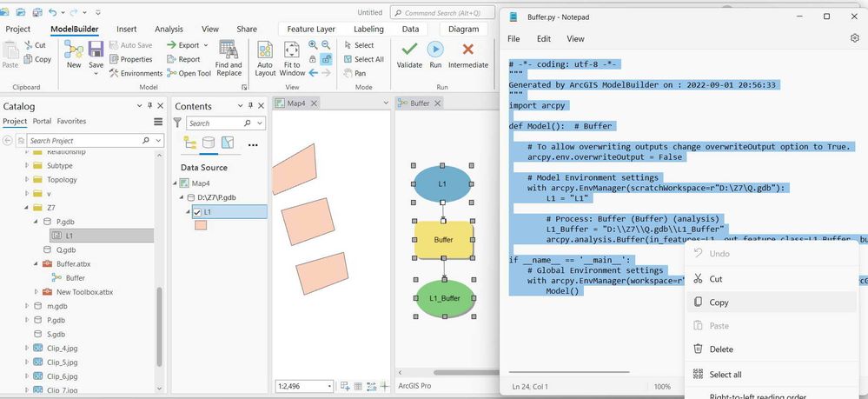
Task: Collapse Map4 in Contents pane
Action: point(175,183)
